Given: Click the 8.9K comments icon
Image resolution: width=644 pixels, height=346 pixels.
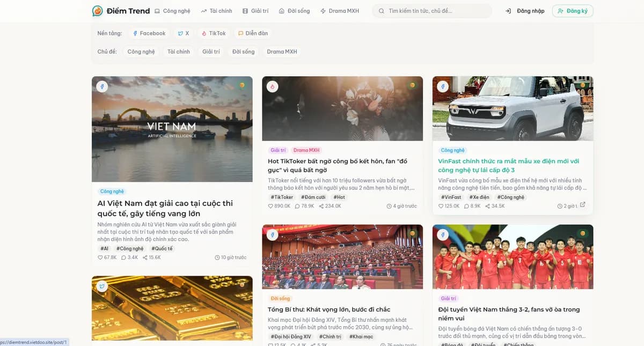Looking at the screenshot, I should pos(466,206).
